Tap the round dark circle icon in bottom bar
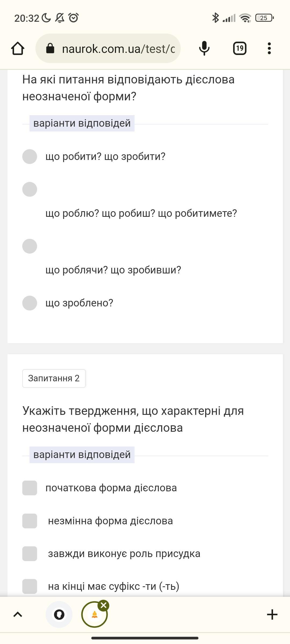This screenshot has width=290, height=644. point(59,614)
